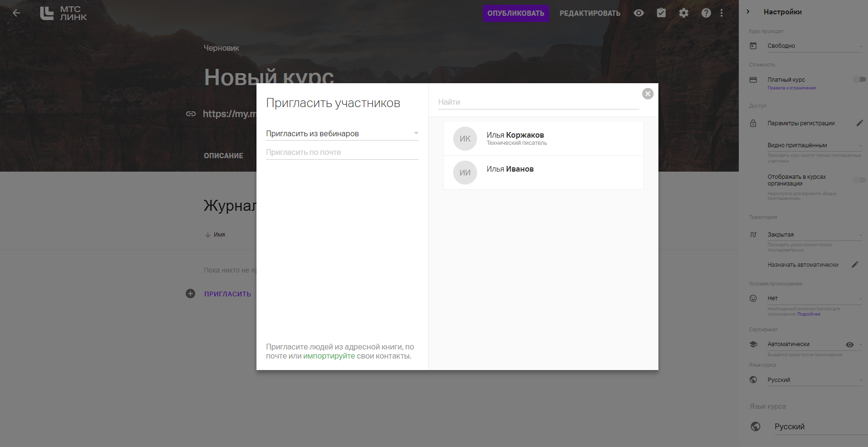Click the plus icon beside ПРИГЛАСИТЬ
Image resolution: width=868 pixels, height=447 pixels.
(x=190, y=294)
